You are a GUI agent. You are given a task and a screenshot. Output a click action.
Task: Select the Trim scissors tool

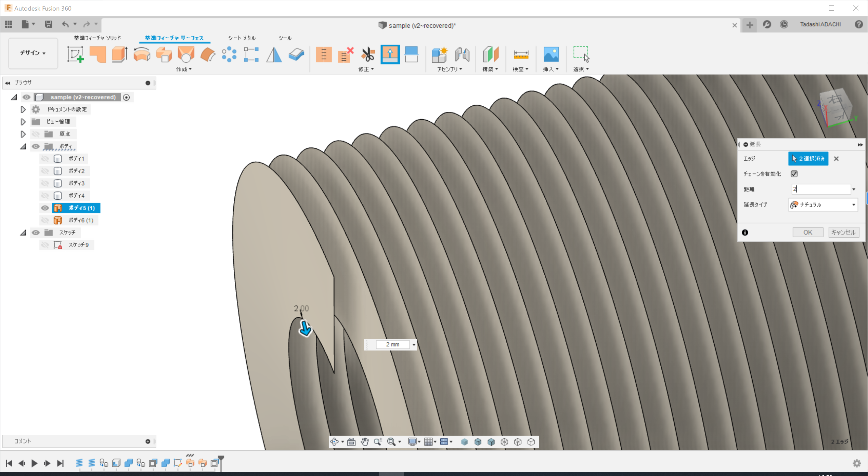(367, 54)
